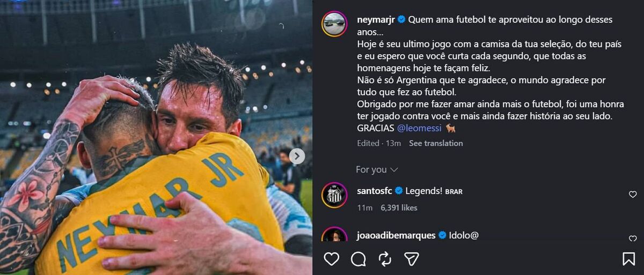This screenshot has width=644, height=275.
Task: View the 6,391 likes on the comment
Action: pos(399,207)
